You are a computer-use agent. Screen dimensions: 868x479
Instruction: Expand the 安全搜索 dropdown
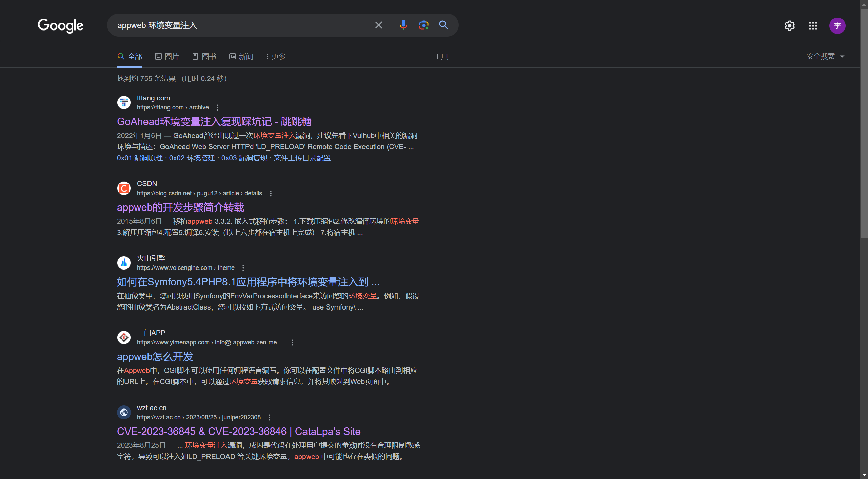pos(825,56)
